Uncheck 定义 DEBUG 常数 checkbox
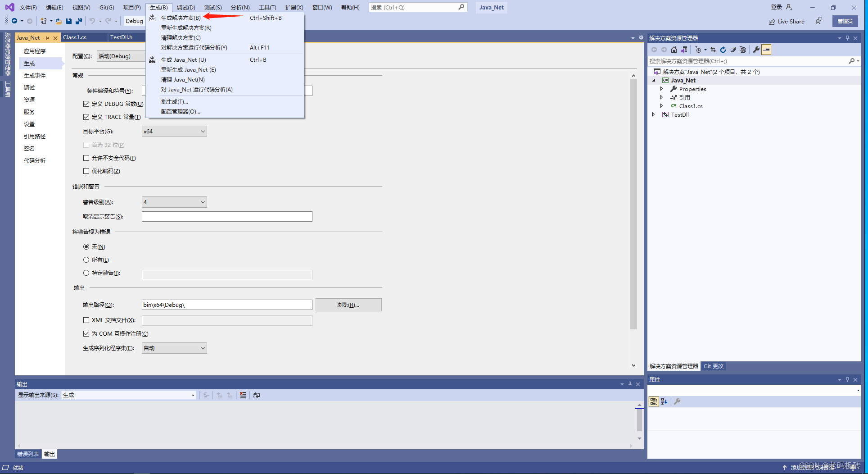868x474 pixels. (x=86, y=104)
